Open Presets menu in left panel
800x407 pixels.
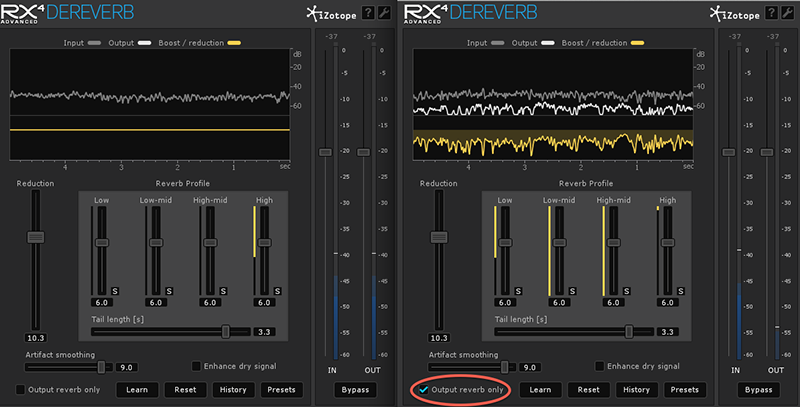281,389
